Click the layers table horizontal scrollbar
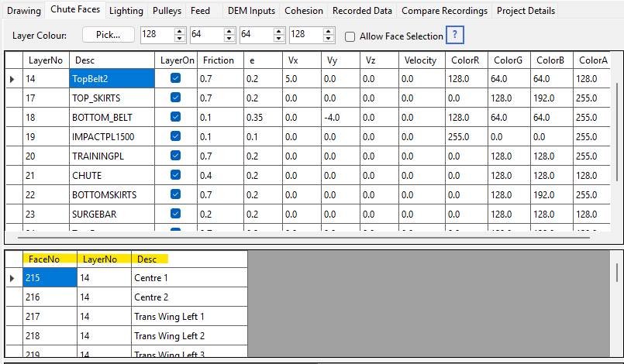The width and height of the screenshot is (624, 364). point(304,238)
